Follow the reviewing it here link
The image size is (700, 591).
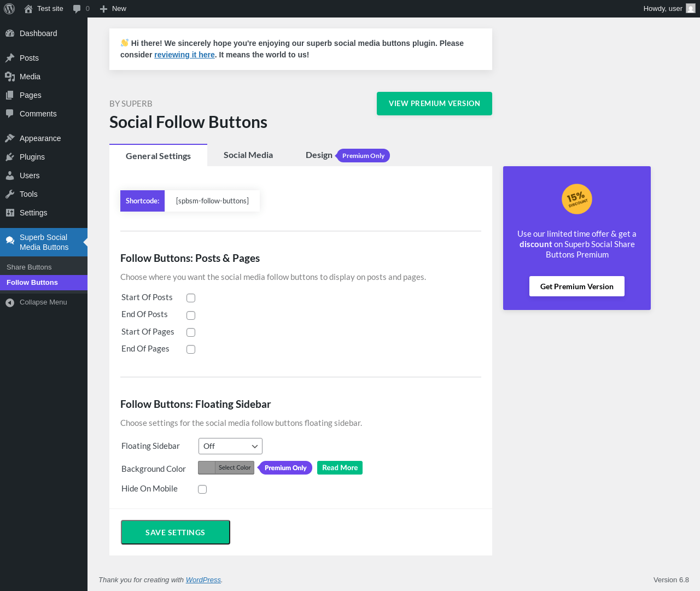184,55
